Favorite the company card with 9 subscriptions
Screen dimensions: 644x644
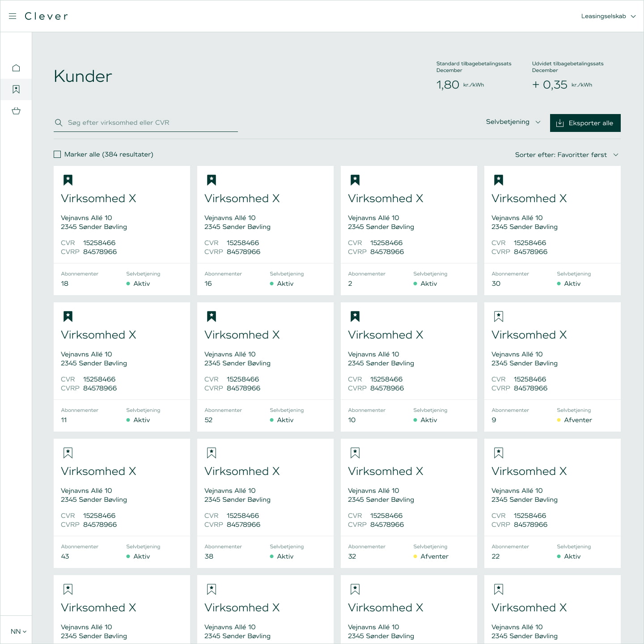[499, 317]
